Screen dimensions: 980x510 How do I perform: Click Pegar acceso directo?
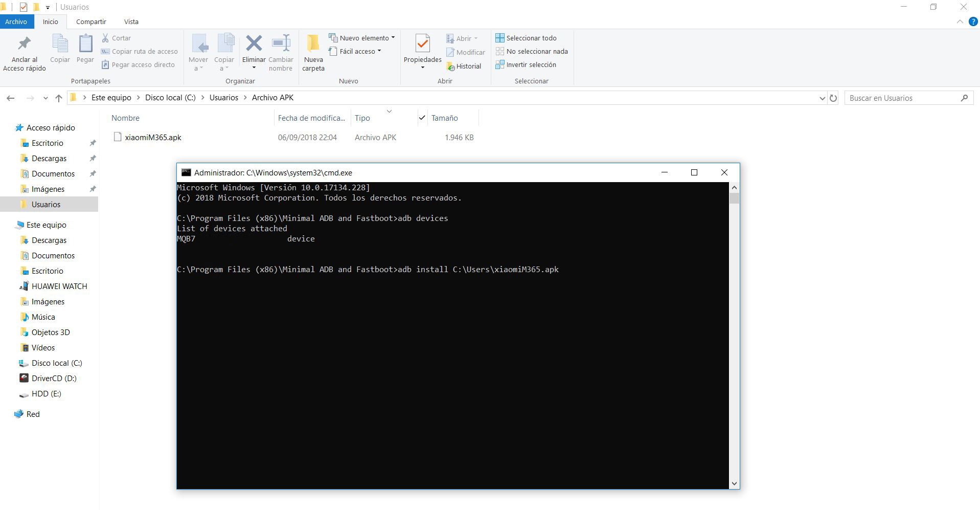(x=138, y=64)
